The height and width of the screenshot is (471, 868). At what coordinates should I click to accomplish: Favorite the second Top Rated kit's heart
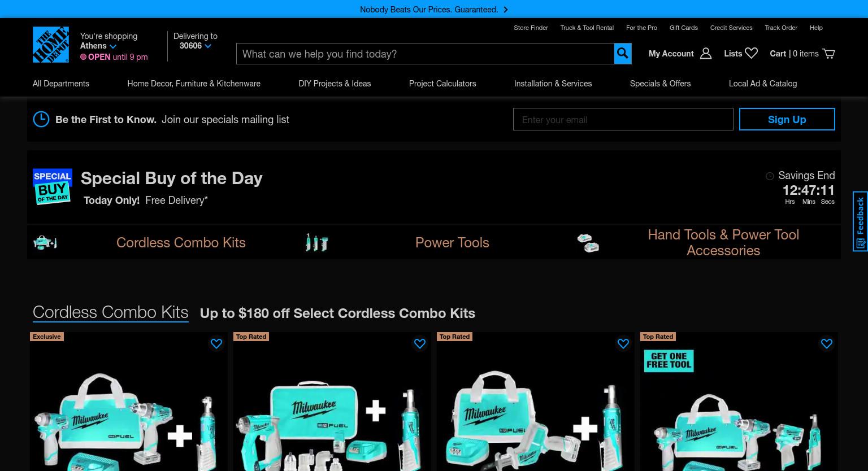coord(420,343)
